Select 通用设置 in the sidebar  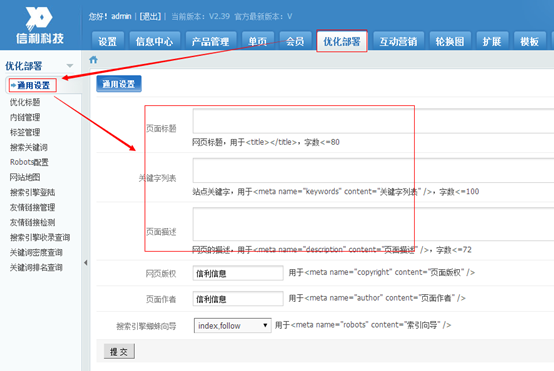(33, 85)
